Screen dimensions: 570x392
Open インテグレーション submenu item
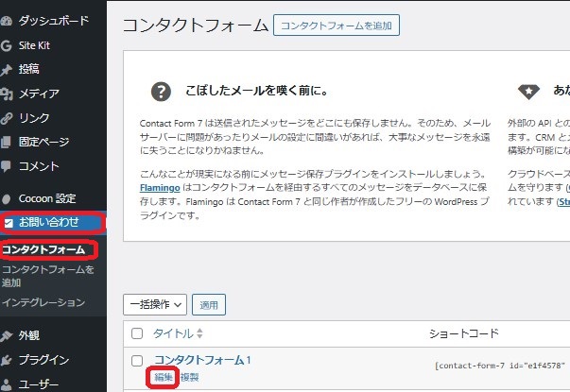pos(43,302)
